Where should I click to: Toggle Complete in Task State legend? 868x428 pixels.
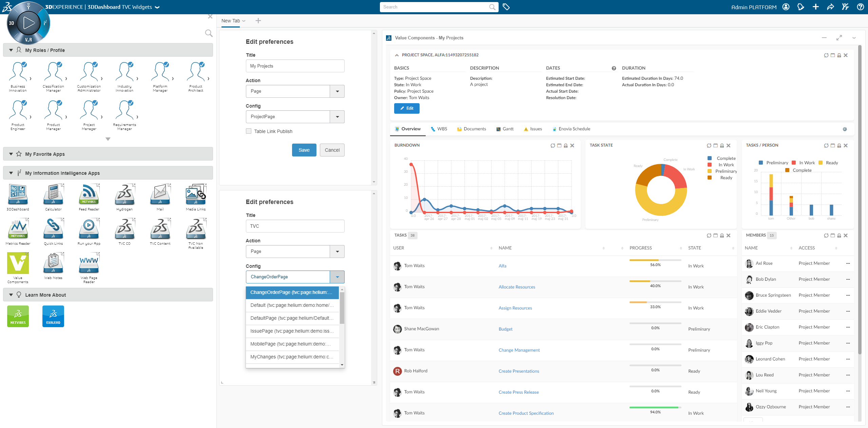726,158
